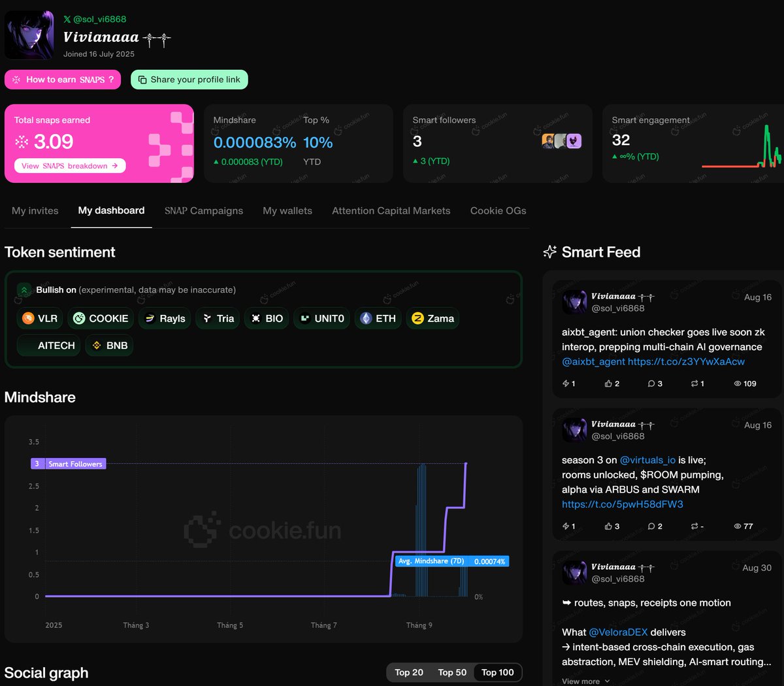Open View SNAPS breakdown
The height and width of the screenshot is (686, 784).
click(70, 166)
